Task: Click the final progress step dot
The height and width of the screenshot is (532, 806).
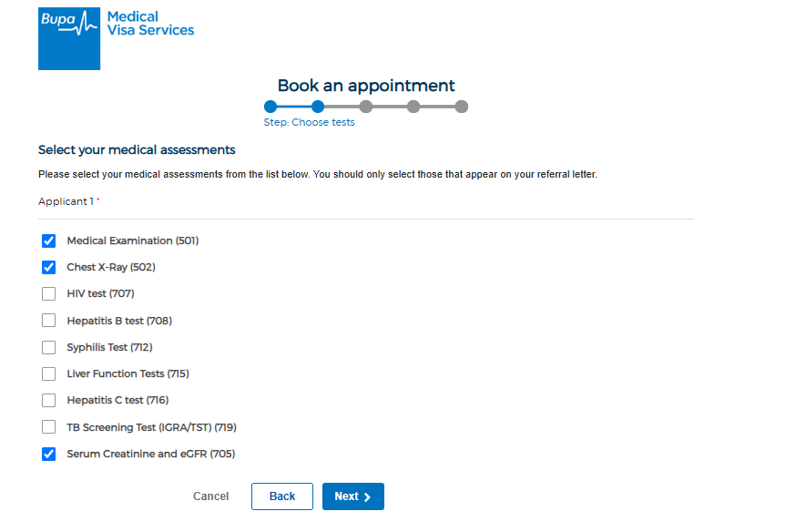Action: click(462, 107)
